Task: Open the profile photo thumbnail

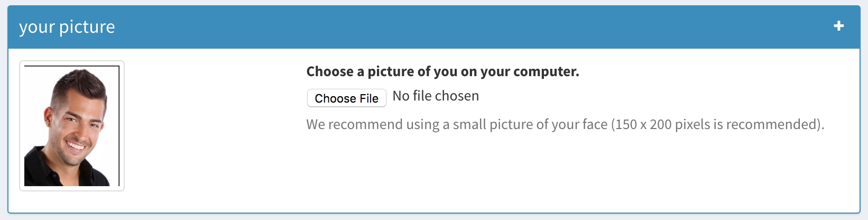Action: [72, 126]
